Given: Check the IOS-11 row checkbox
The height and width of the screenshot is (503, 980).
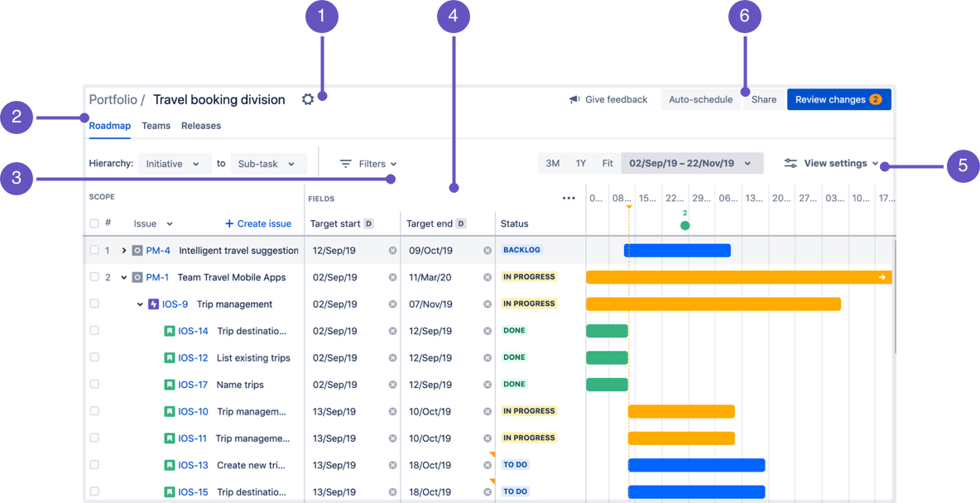Looking at the screenshot, I should coord(94,438).
